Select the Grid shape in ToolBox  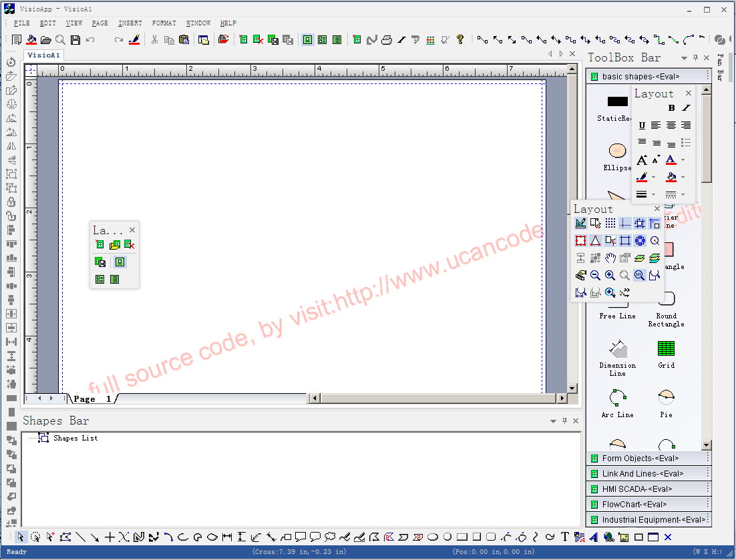pos(666,348)
